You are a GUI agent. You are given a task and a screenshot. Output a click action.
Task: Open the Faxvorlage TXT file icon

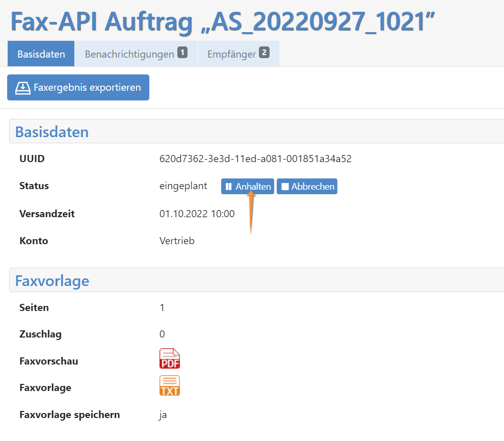click(169, 385)
